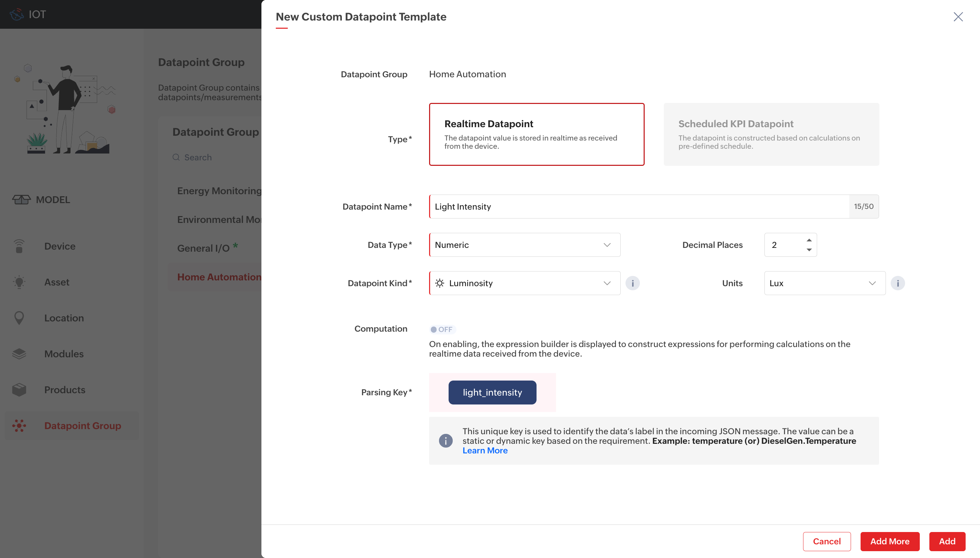Click the Home Automation group value text

pyautogui.click(x=467, y=74)
